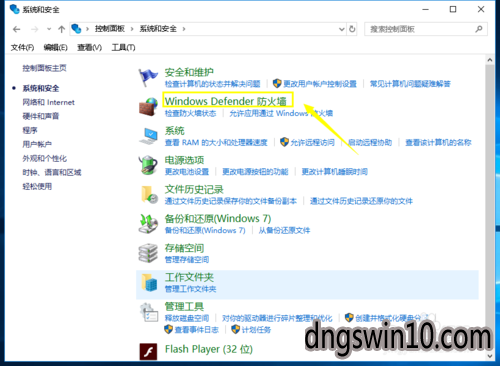Click 检查防火墙状态 link
The width and height of the screenshot is (500, 366).
click(x=190, y=113)
